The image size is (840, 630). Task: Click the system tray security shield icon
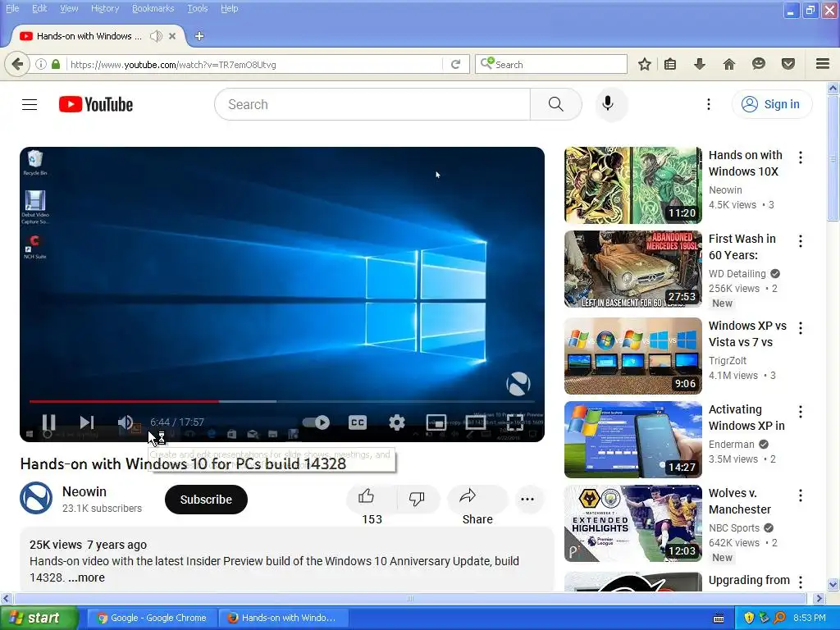coord(749,618)
